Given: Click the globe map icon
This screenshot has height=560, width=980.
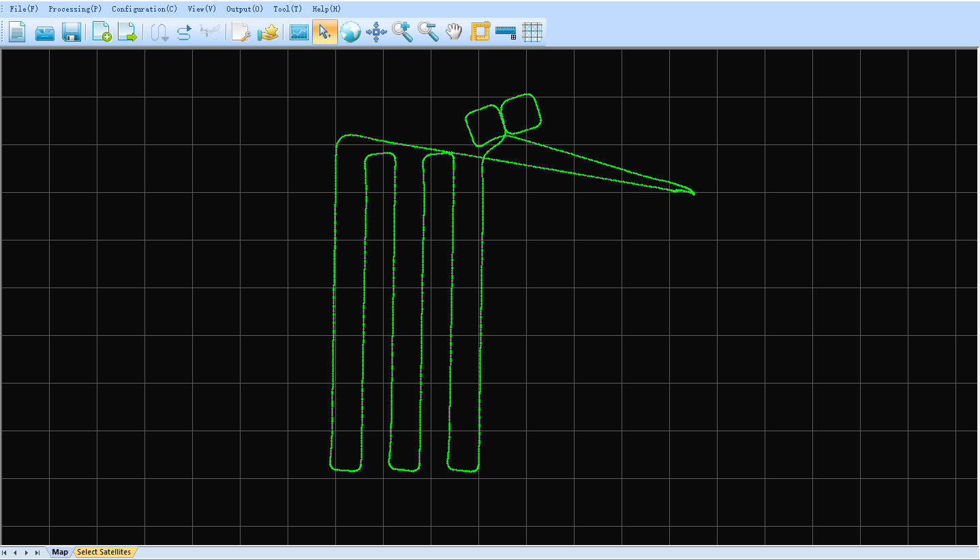Looking at the screenshot, I should click(350, 32).
